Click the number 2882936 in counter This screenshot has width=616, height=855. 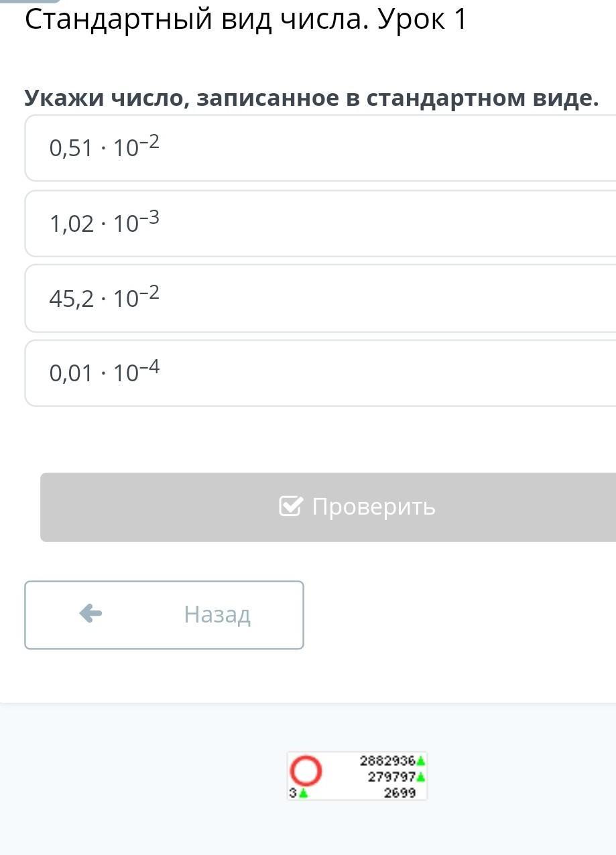click(x=387, y=761)
